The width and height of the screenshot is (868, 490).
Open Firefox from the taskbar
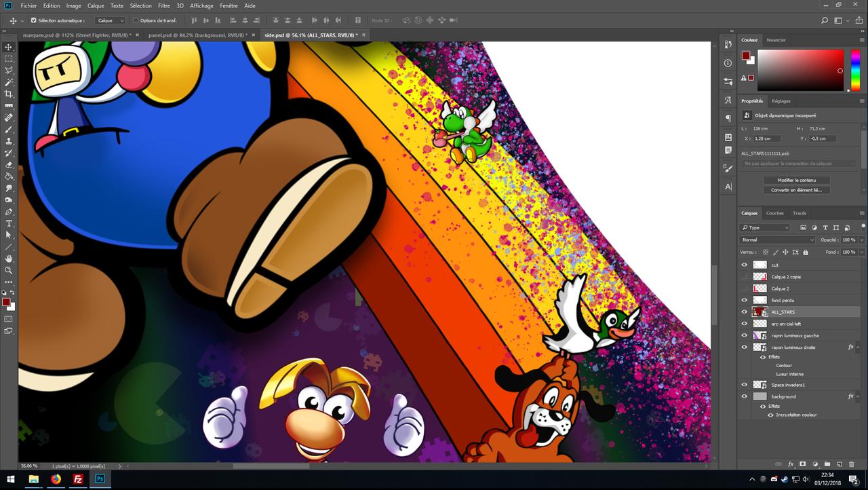pos(56,479)
